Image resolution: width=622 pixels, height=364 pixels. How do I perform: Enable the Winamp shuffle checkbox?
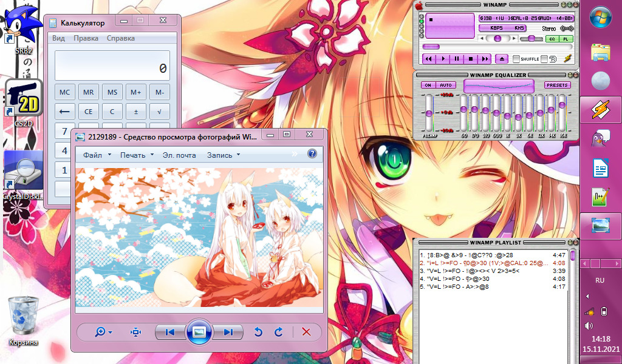click(x=517, y=59)
